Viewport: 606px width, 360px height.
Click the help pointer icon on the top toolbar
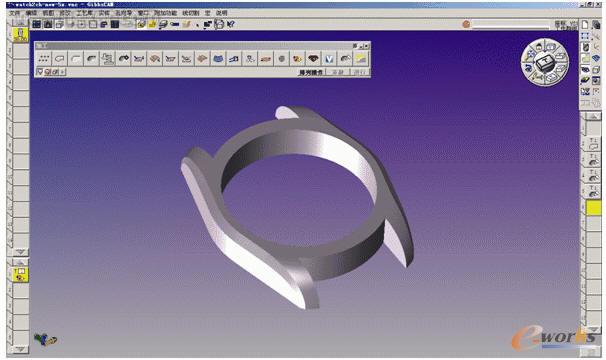click(231, 24)
